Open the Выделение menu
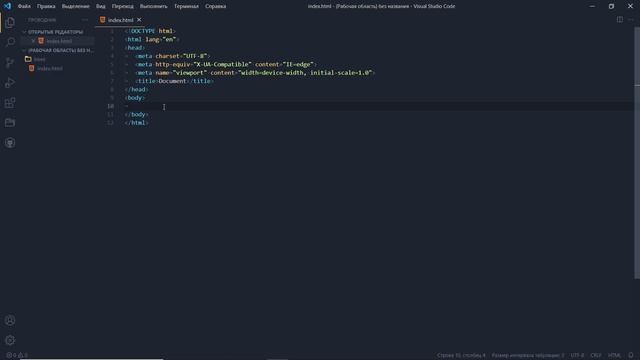Viewport: 640px width, 360px height. (76, 6)
